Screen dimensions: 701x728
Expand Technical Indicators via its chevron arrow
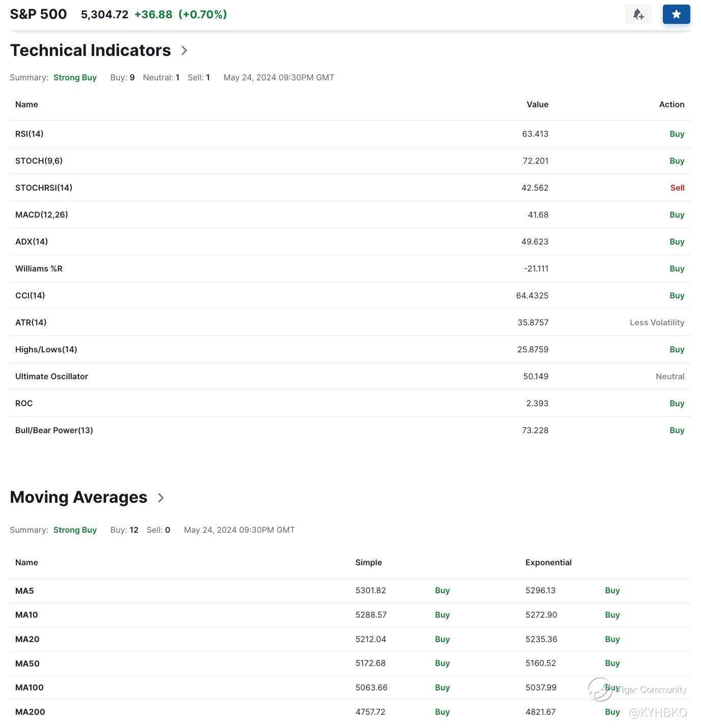(184, 50)
